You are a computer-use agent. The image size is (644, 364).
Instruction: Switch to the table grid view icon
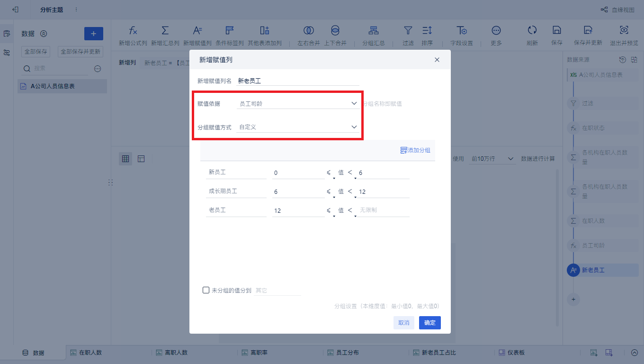(125, 159)
